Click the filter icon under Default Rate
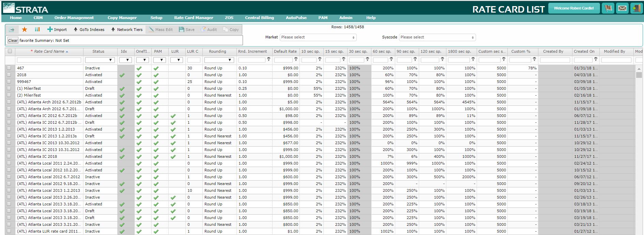This screenshot has width=644, height=235. pyautogui.click(x=296, y=59)
